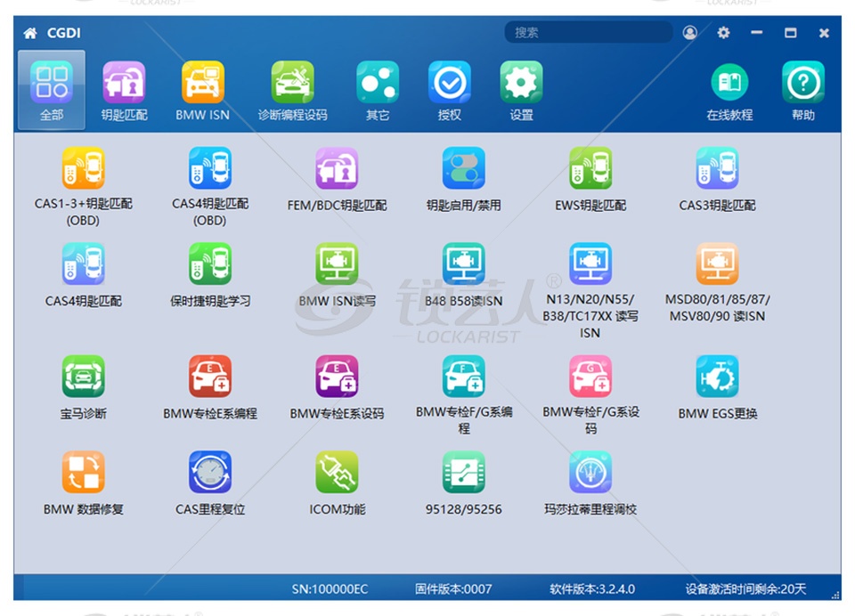Switch to 其它 category tab
This screenshot has height=616, width=855.
(378, 91)
